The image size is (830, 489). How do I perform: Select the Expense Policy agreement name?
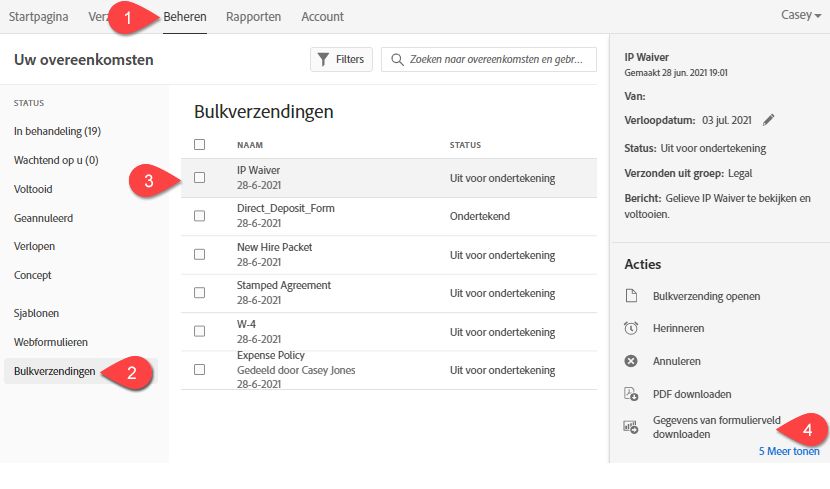click(x=270, y=355)
